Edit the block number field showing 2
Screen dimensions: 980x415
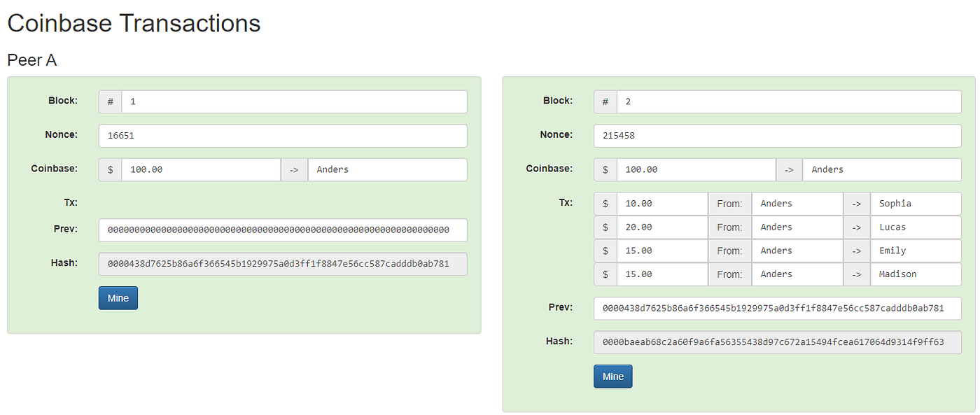[x=789, y=101]
